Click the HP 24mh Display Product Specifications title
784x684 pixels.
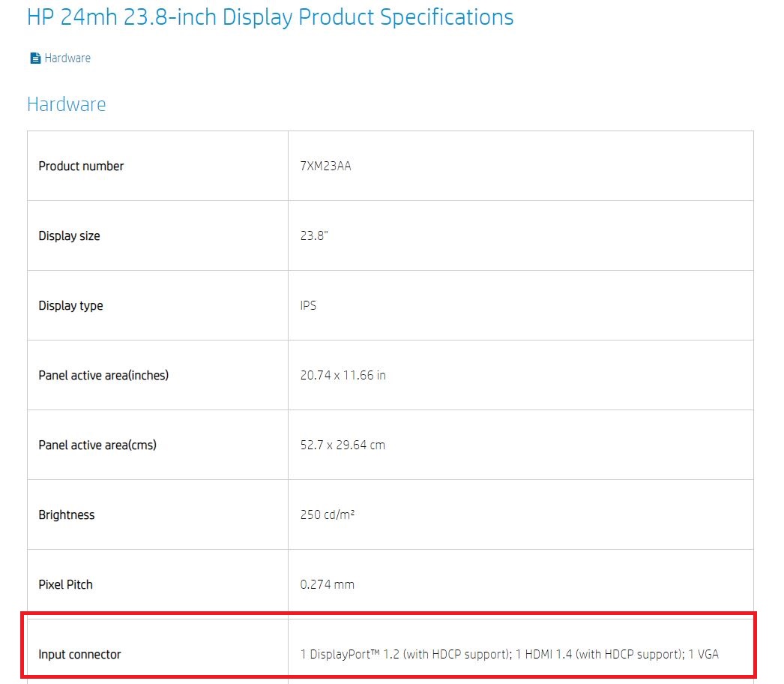tap(270, 17)
